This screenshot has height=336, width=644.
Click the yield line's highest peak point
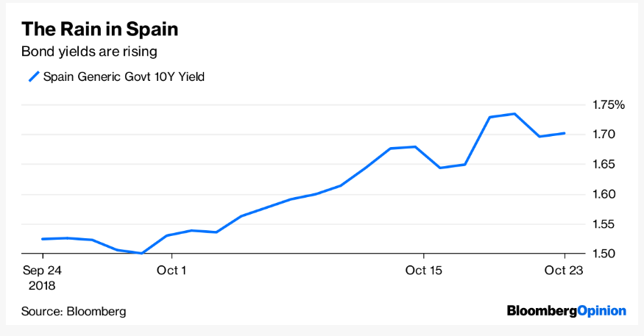[x=514, y=114]
